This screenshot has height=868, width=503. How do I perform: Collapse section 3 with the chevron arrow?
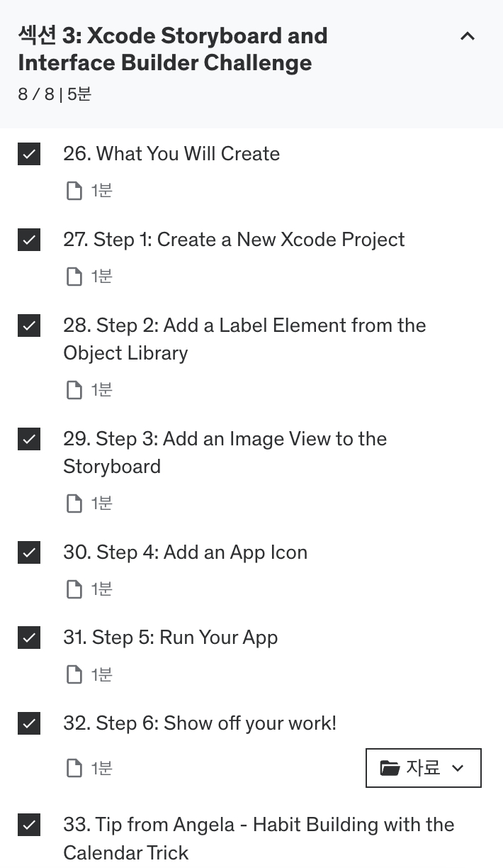[468, 36]
